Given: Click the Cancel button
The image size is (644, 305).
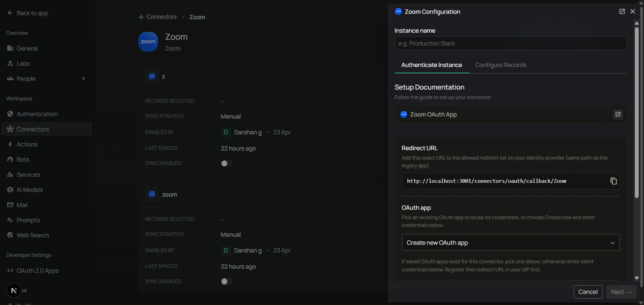Looking at the screenshot, I should [588, 292].
